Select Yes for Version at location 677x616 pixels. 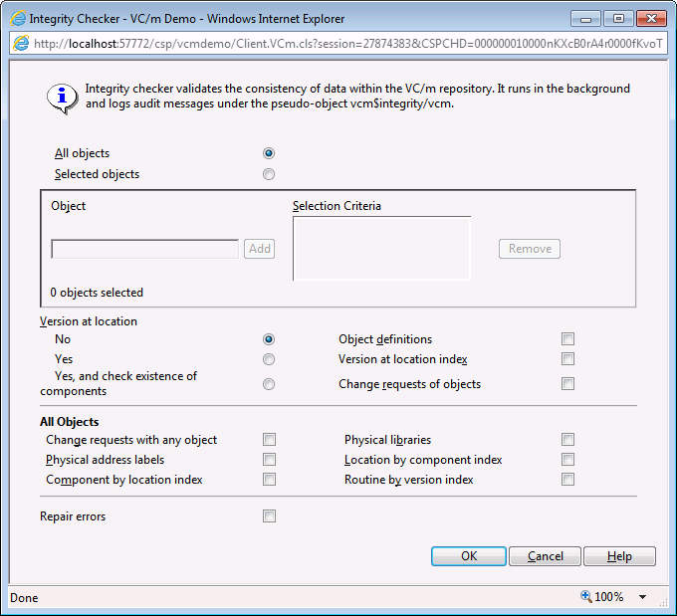(269, 359)
